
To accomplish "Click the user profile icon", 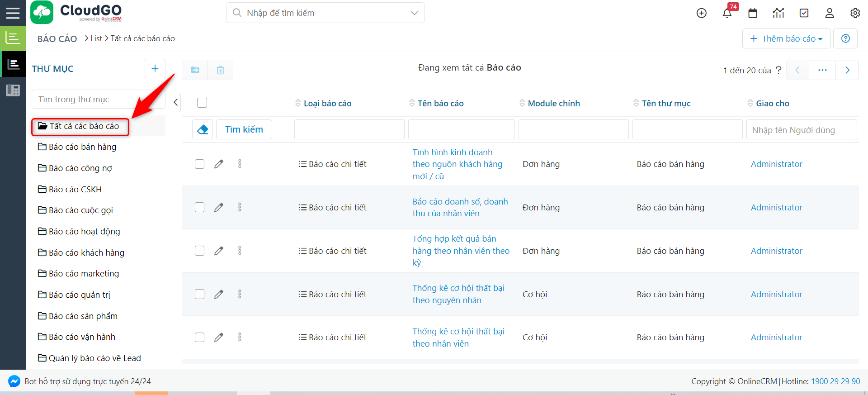I will pyautogui.click(x=829, y=13).
